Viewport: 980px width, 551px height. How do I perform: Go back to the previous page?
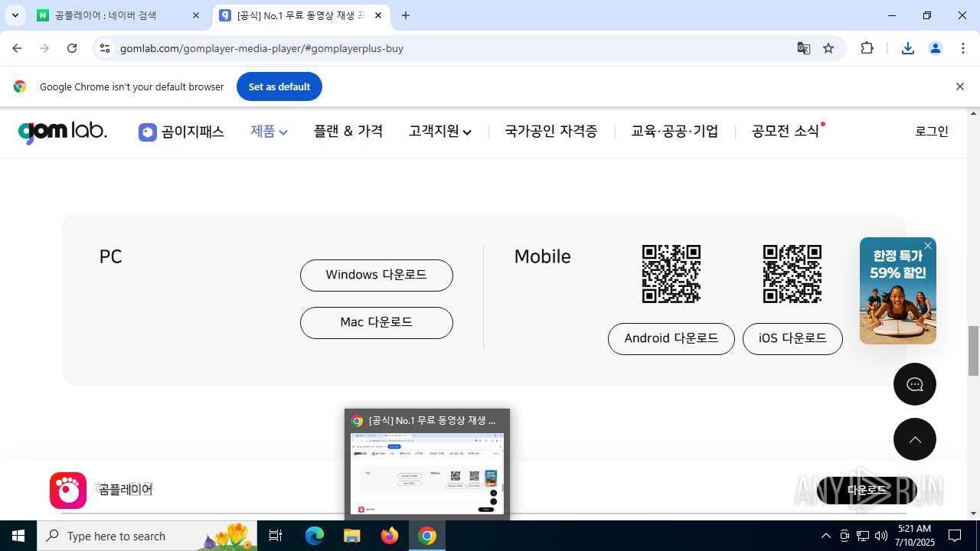(17, 48)
